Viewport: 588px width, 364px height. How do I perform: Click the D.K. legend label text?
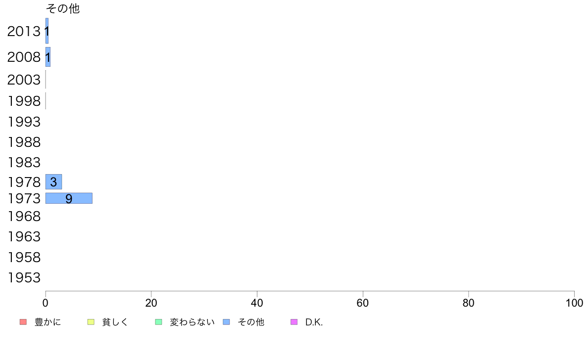tap(314, 322)
